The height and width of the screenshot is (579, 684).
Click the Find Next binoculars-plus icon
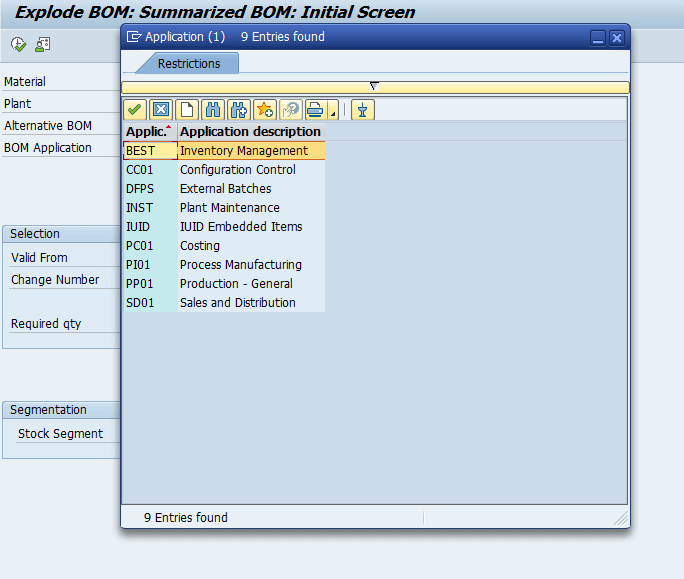239,110
